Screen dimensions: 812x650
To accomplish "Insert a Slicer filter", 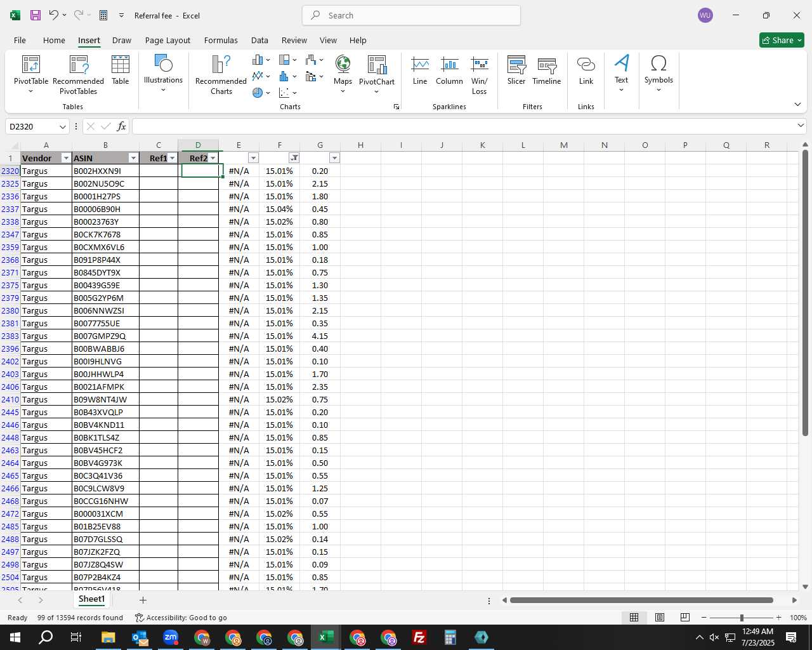I will pyautogui.click(x=516, y=70).
